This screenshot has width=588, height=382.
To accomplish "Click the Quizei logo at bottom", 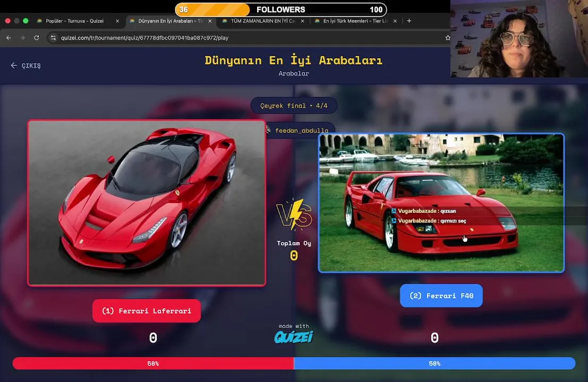I will point(294,337).
